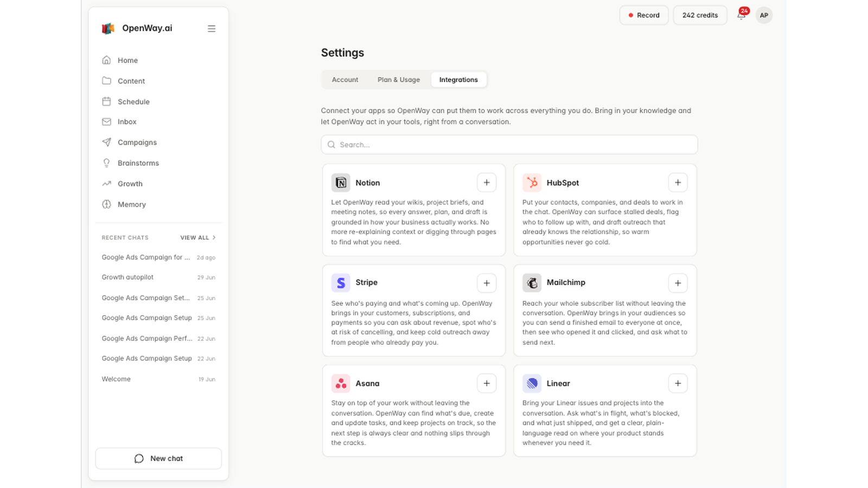Click the Mailchimp logo icon
Viewport: 868px width, 488px height.
coord(532,283)
